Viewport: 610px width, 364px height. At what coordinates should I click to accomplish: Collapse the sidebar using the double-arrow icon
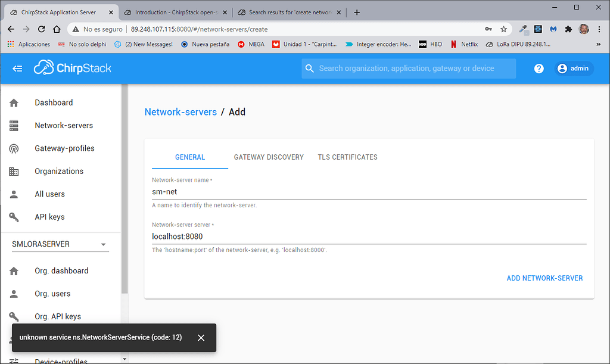17,68
